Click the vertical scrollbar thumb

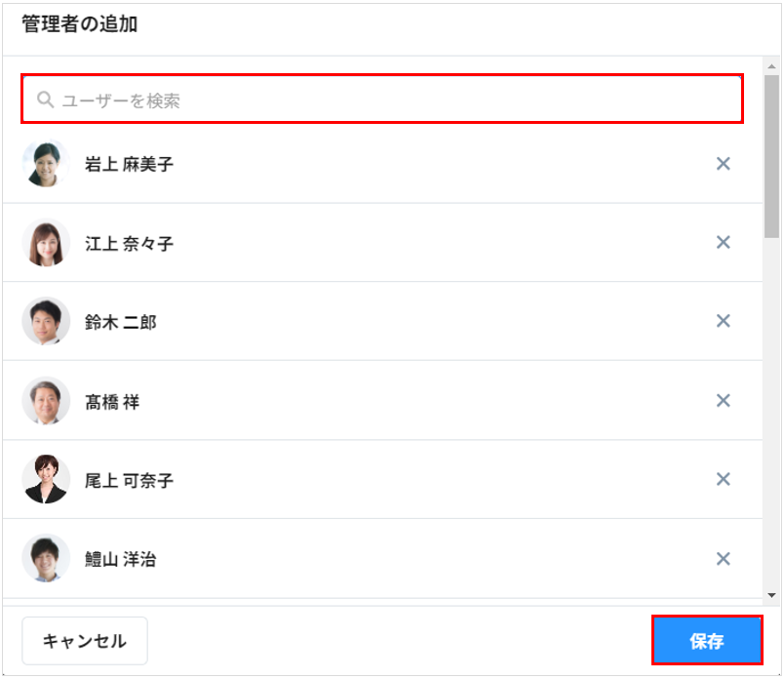tap(772, 156)
